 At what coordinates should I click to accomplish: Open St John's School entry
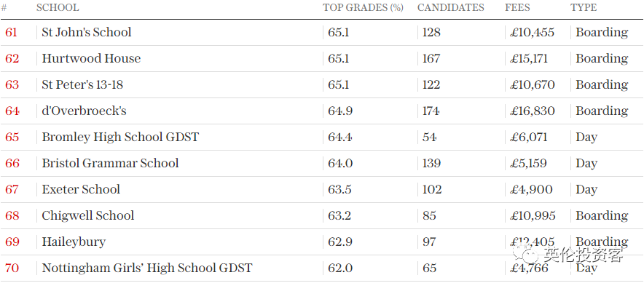coord(87,32)
